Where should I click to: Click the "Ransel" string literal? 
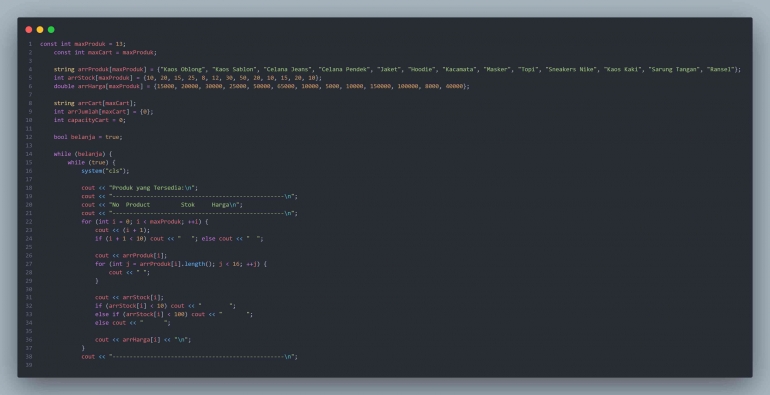[x=720, y=69]
